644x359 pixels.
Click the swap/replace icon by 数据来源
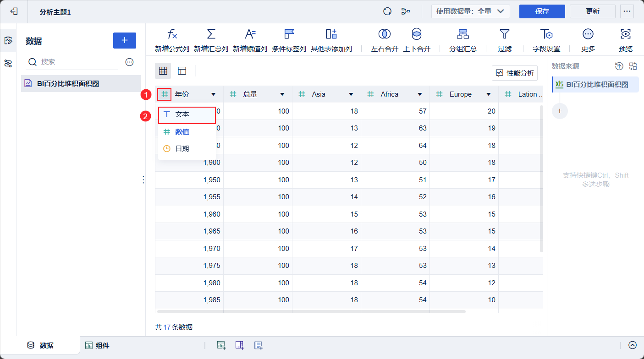point(633,66)
